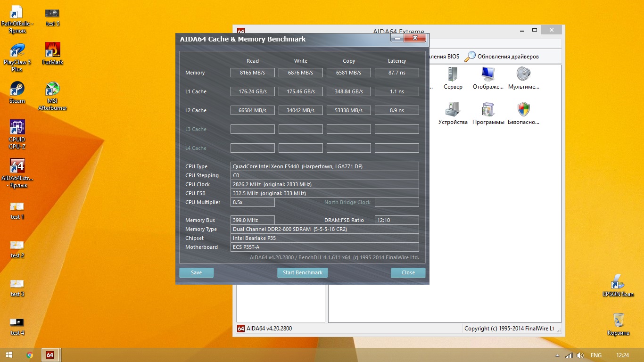Screen dimensions: 644x362
Task: Click the L1 Cache Write value 175.46 GB/s
Action: [x=301, y=91]
